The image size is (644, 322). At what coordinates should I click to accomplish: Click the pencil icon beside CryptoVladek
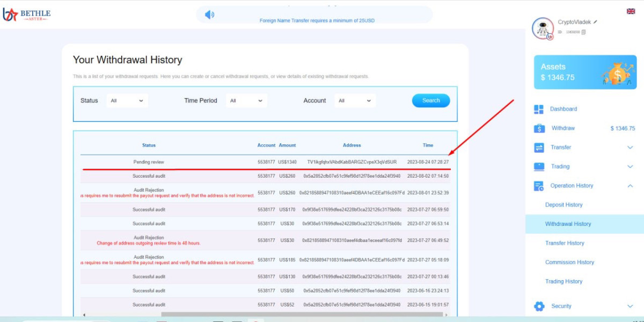(595, 22)
